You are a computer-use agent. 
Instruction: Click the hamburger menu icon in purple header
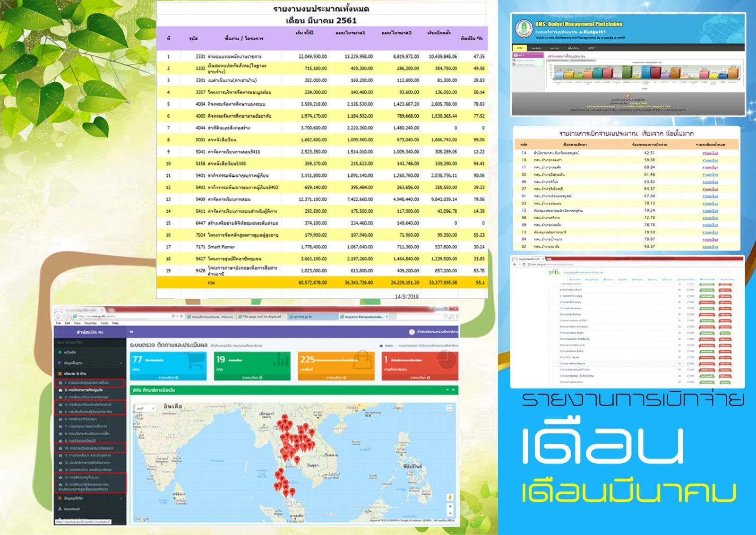tap(131, 332)
